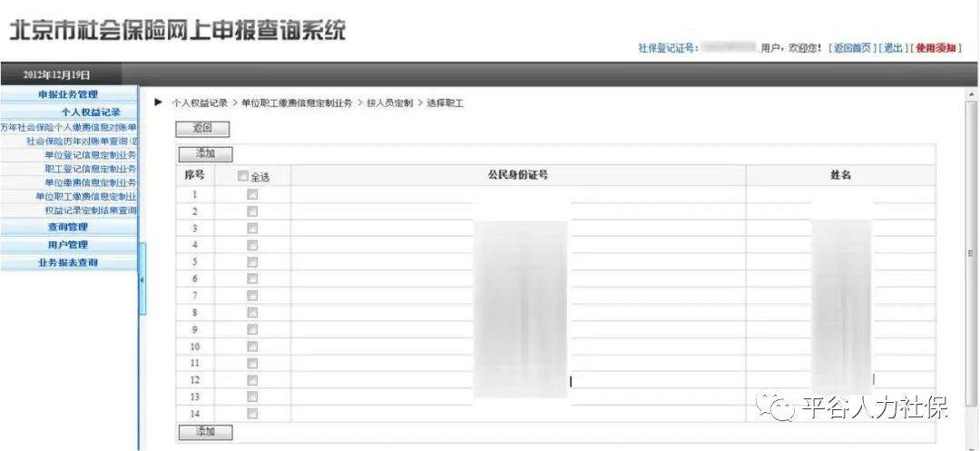Expand the 申报业务管理 sidebar section
Screen dimensions: 980x451
click(69, 94)
